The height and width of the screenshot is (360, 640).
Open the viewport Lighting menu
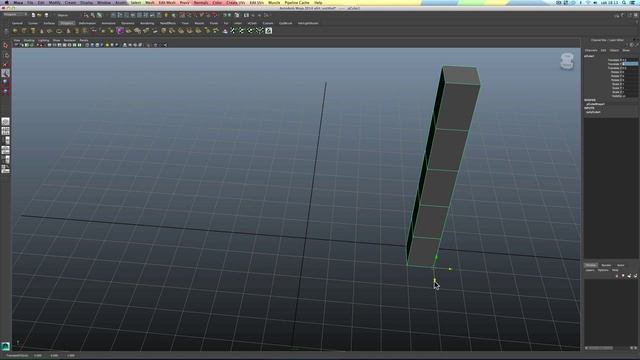click(43, 40)
